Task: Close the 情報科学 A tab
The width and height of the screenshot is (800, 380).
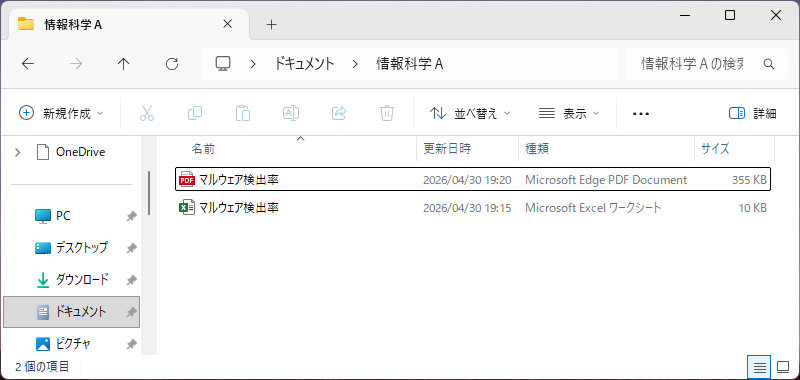Action: coord(228,24)
